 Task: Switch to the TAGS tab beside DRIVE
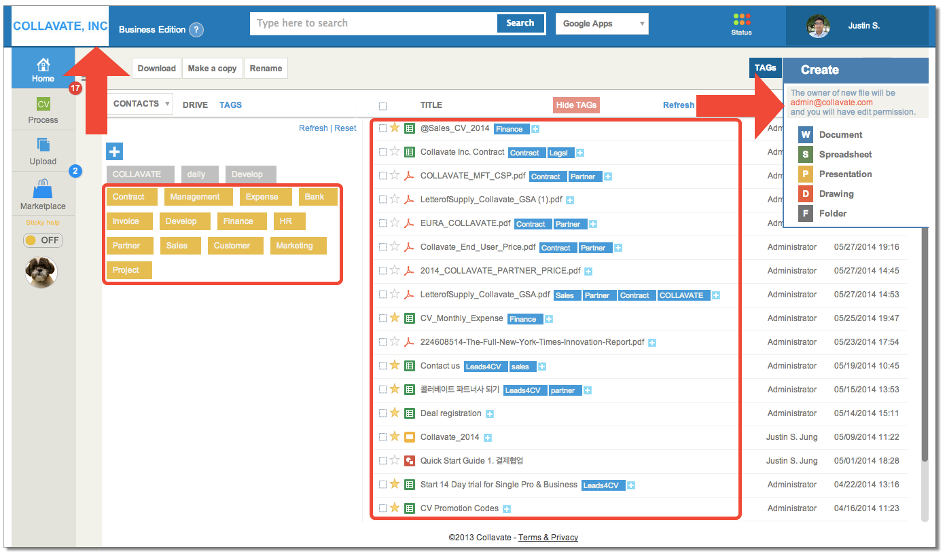tap(230, 105)
